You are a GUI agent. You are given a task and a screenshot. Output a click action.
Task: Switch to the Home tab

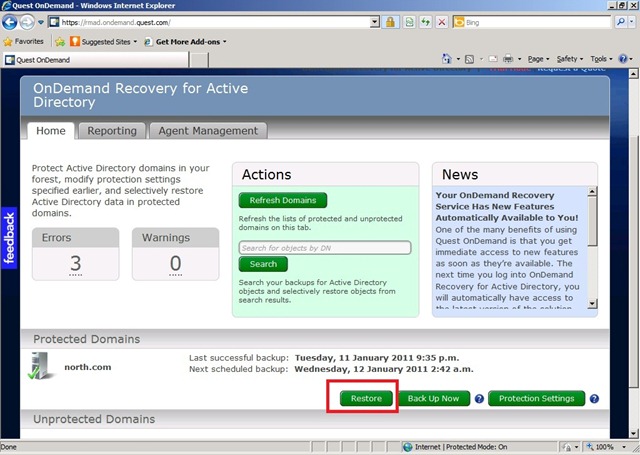[51, 131]
